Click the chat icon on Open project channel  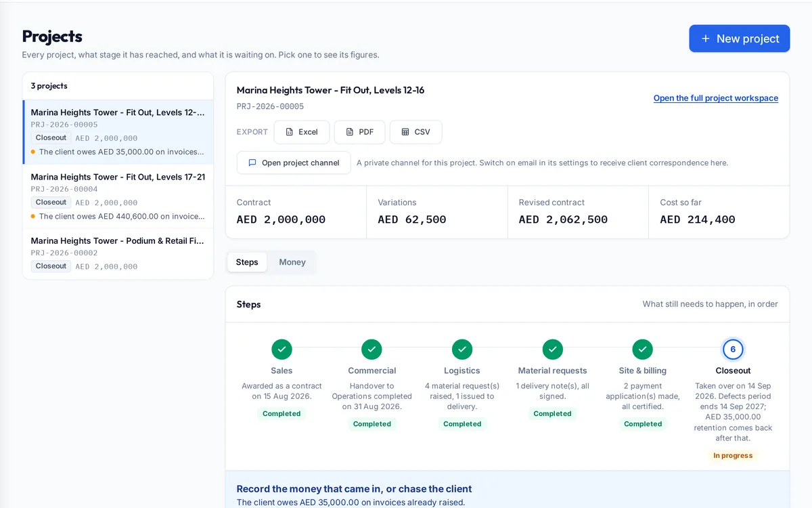(252, 163)
